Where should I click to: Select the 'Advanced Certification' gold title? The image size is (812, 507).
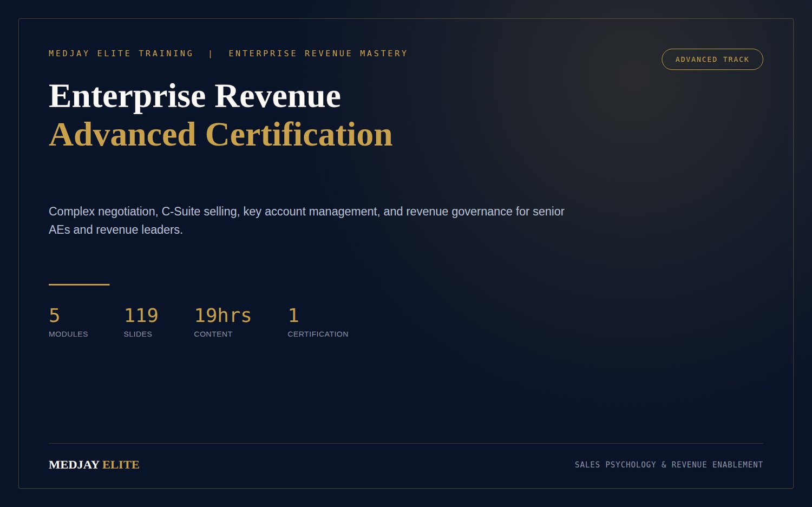[220, 134]
